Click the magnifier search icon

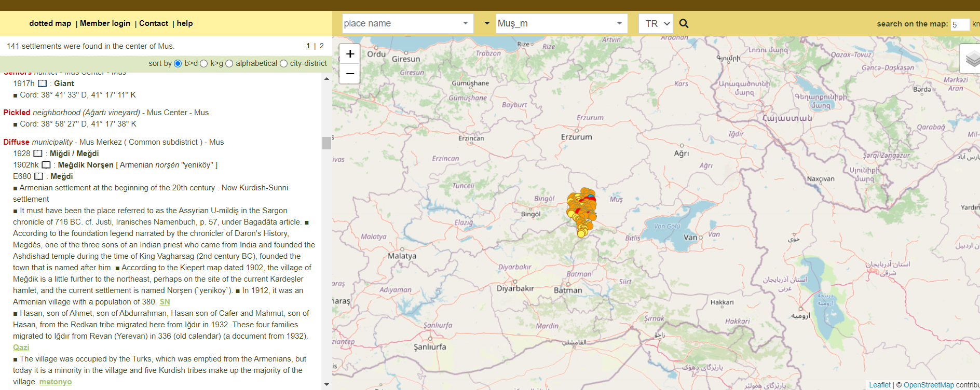click(684, 24)
